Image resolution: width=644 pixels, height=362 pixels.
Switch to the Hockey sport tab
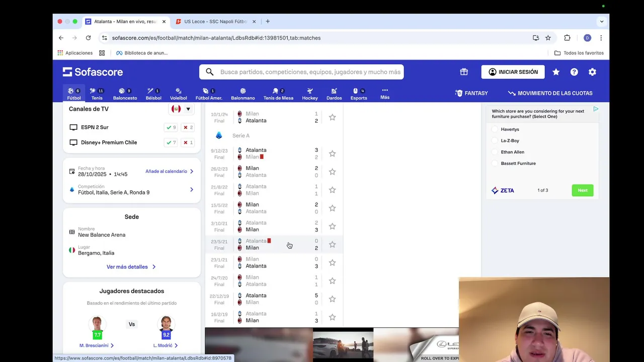pos(310,94)
